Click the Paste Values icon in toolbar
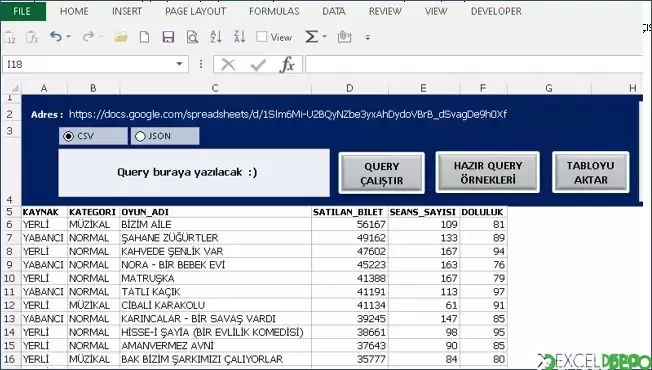Screen dimensions: 652x370 (10, 37)
